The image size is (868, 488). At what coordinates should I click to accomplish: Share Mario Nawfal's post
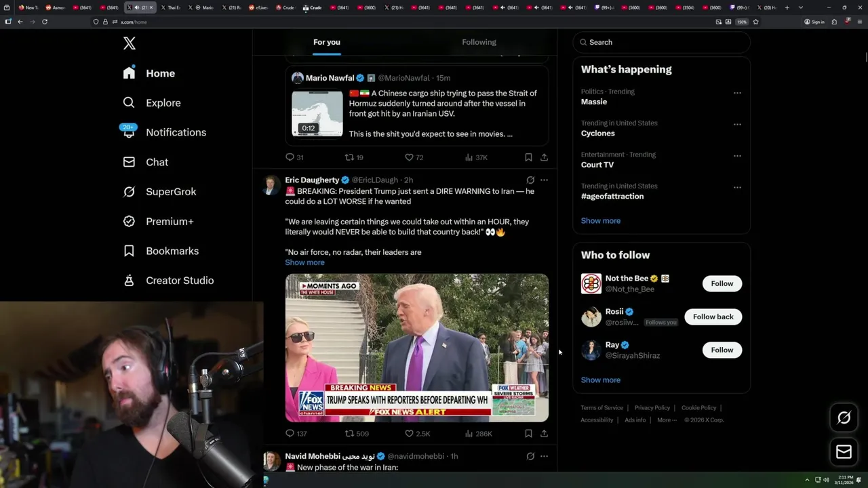click(544, 157)
